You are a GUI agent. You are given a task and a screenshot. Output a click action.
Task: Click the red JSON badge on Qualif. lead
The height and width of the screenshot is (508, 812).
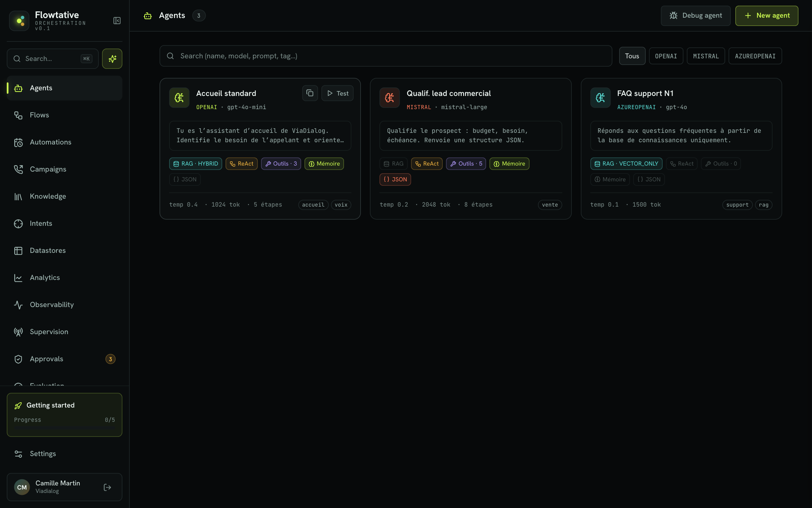(x=395, y=179)
